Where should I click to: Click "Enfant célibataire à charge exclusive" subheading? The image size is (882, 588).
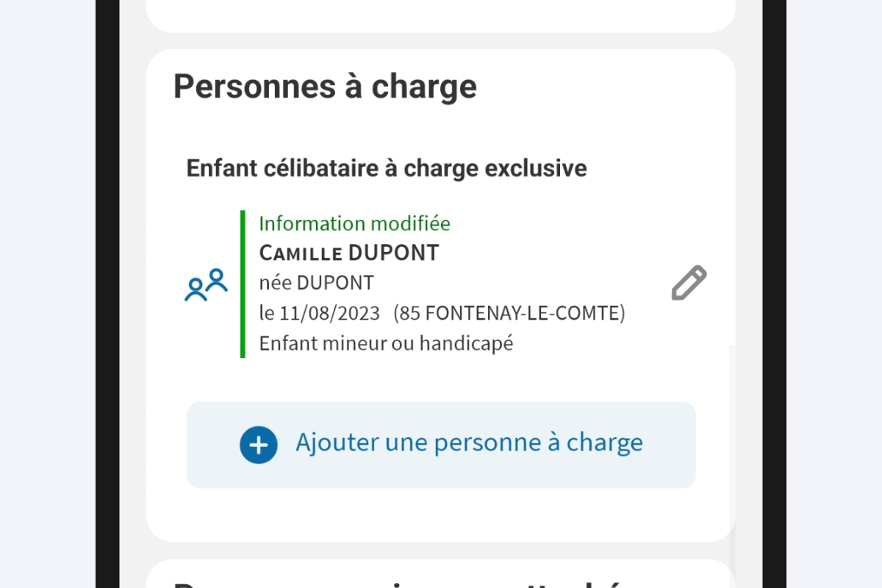point(387,168)
